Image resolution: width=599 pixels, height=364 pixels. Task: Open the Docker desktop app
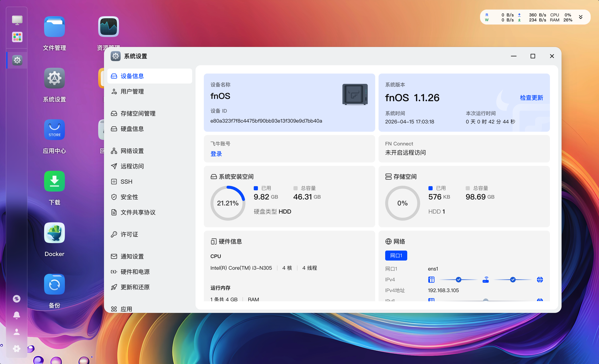pos(54,233)
